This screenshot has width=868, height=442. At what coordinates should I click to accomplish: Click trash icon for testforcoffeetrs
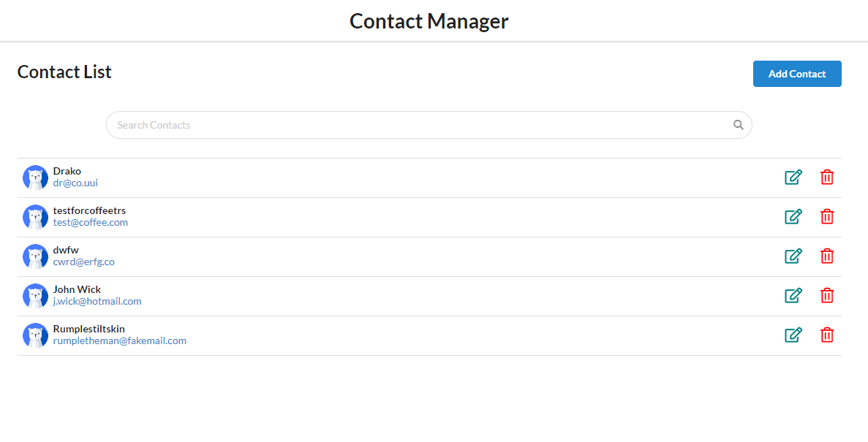(827, 217)
